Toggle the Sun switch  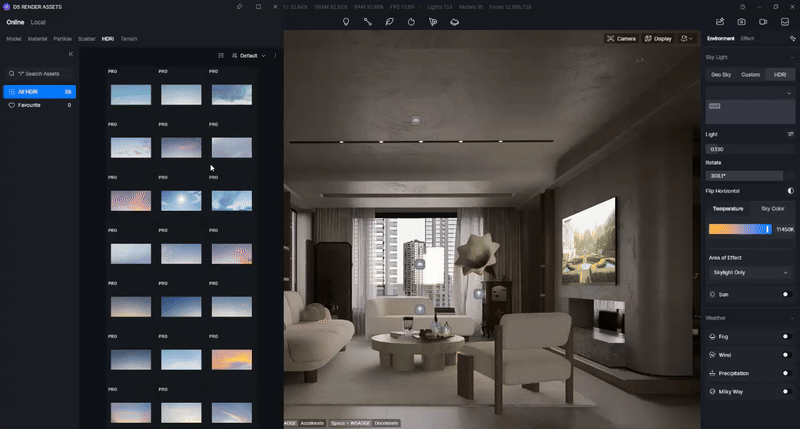[x=787, y=294]
